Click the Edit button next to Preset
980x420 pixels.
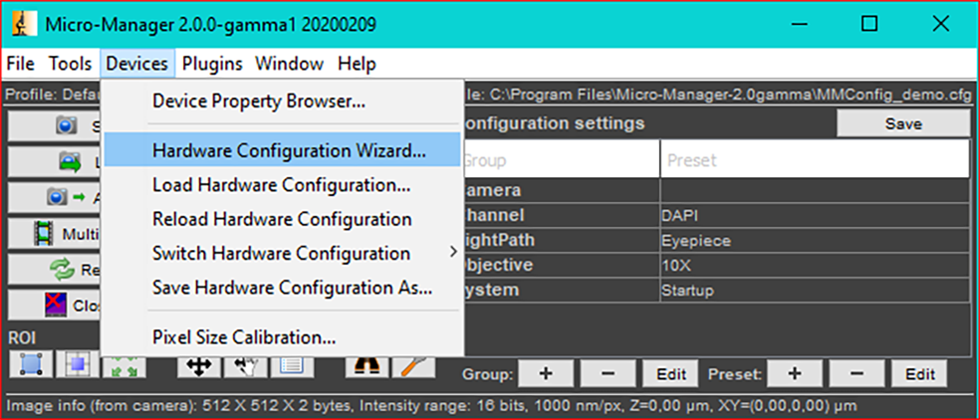[919, 374]
